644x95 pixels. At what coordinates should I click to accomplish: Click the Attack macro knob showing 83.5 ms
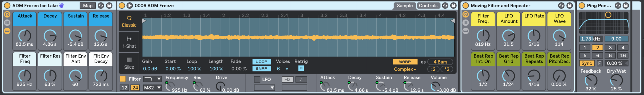pyautogui.click(x=24, y=36)
